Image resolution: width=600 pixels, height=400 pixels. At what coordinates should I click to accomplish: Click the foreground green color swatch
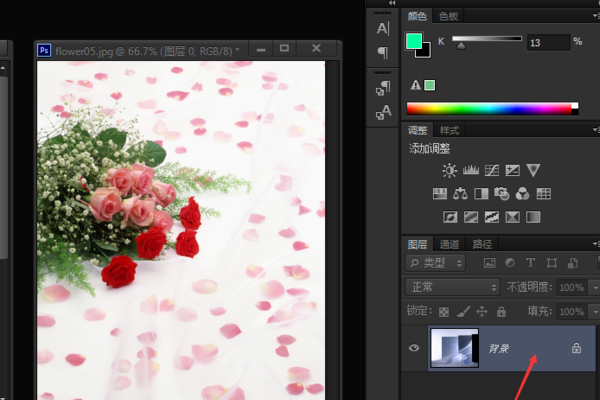(x=414, y=41)
